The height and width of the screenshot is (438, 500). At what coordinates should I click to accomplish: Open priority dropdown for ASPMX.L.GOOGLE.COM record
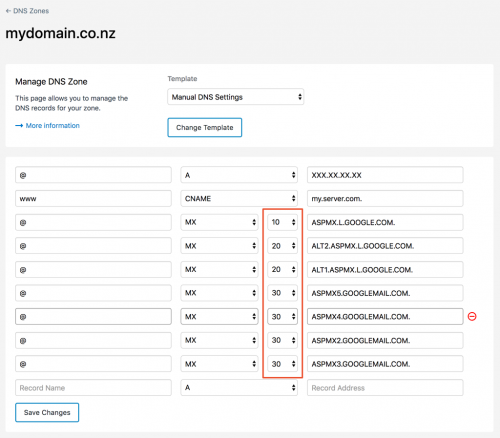point(282,222)
